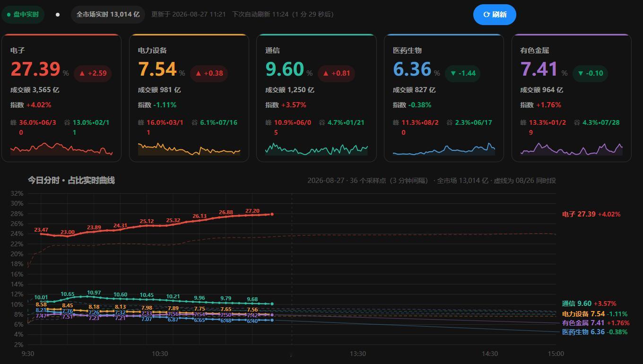
Task: Click the 15:00 time axis label
Action: coord(556,354)
